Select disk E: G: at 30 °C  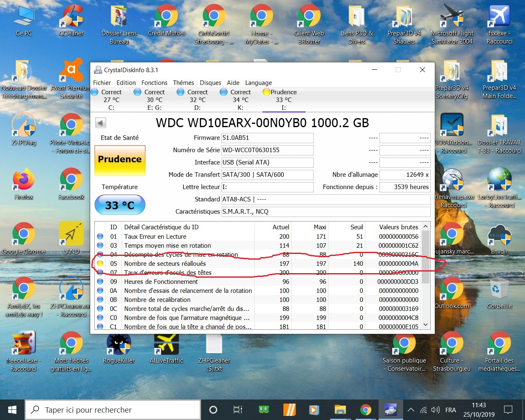click(154, 100)
